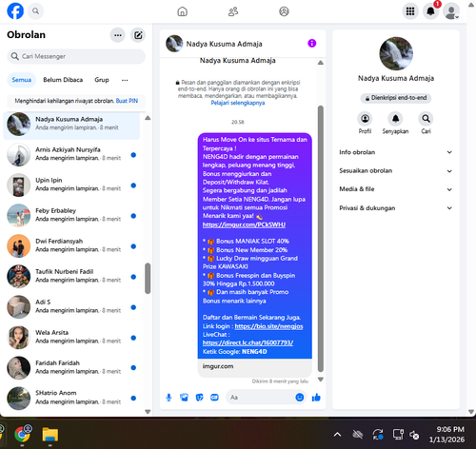Click the Pelajari selengkapnya link
This screenshot has height=449, width=476.
[x=238, y=103]
